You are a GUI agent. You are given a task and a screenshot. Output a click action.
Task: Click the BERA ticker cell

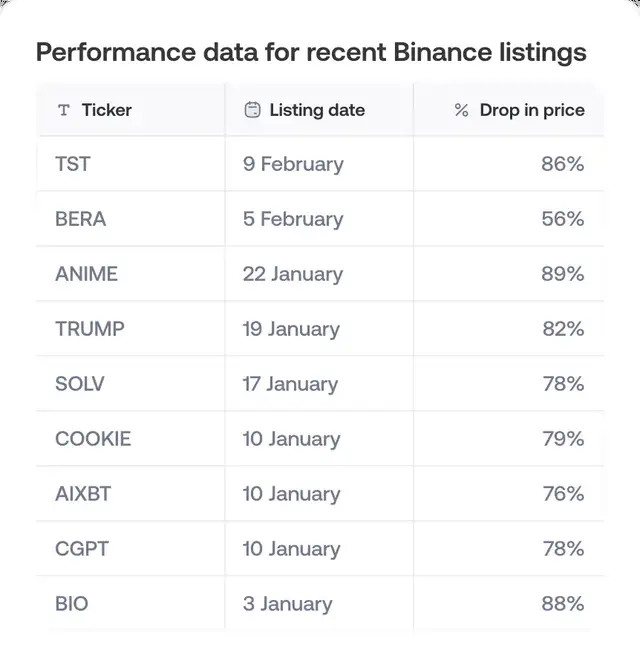pos(80,219)
